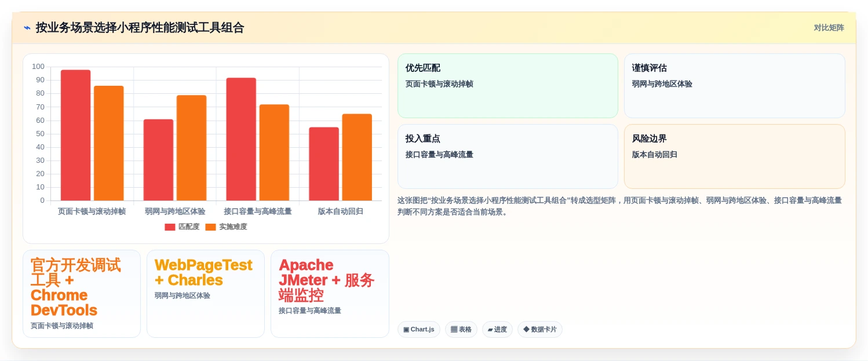Viewport: 868px width, 361px height.
Task: Toggle the 匹配度 legend red swatch
Action: (x=170, y=227)
